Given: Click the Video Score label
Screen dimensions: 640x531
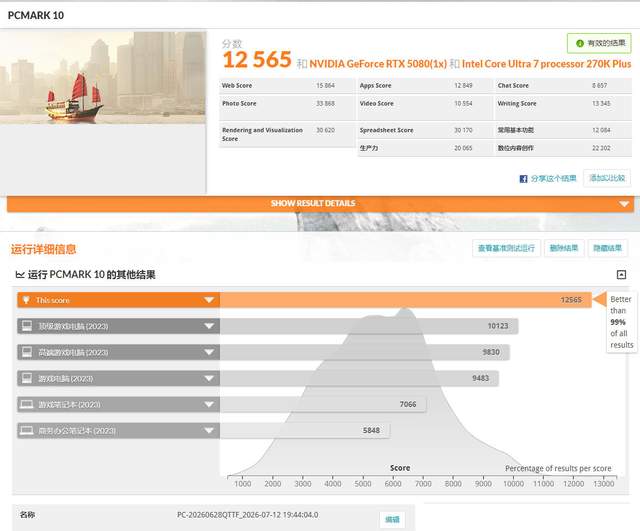Looking at the screenshot, I should pyautogui.click(x=377, y=103).
